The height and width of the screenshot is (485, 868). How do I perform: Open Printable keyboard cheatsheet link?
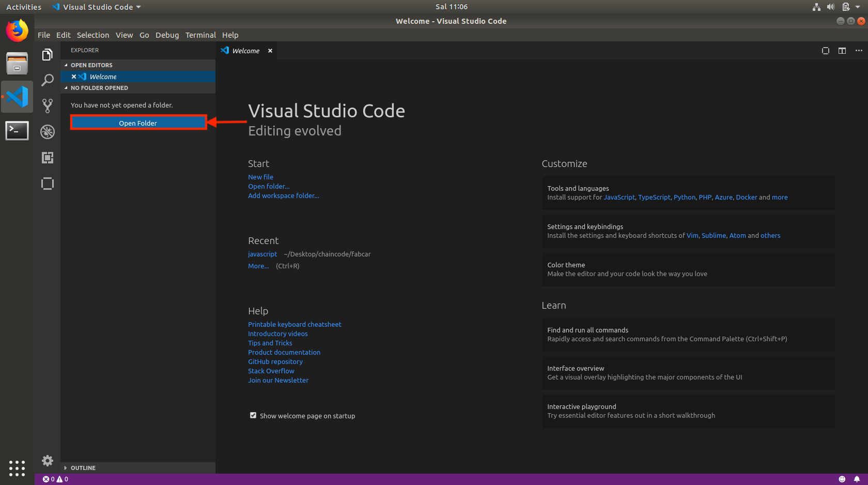tap(295, 324)
